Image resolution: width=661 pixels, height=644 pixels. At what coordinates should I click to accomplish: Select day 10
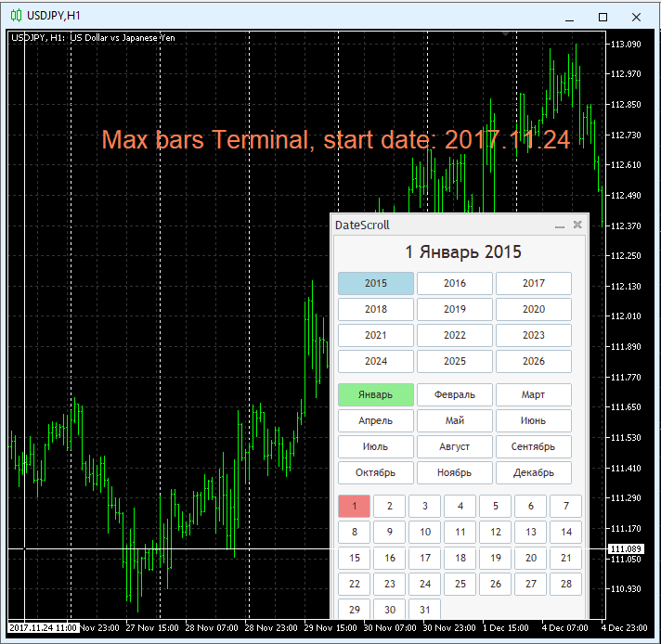[x=425, y=533]
